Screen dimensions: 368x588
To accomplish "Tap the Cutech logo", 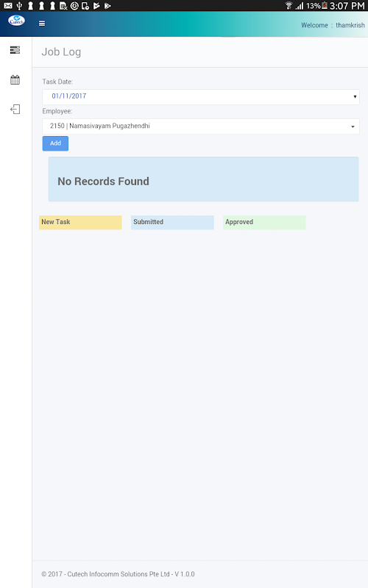I will tap(16, 21).
